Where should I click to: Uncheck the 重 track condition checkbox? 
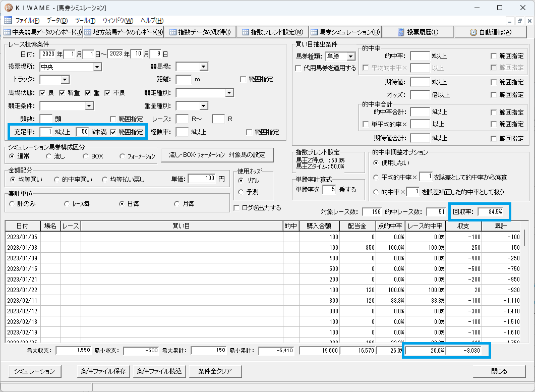(x=88, y=93)
